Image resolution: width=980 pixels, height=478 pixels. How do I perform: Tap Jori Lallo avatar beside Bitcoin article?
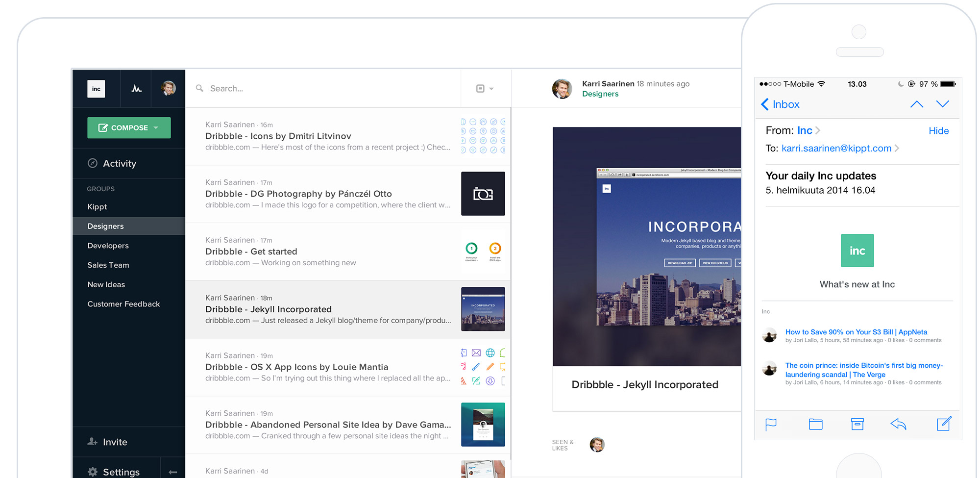click(769, 369)
